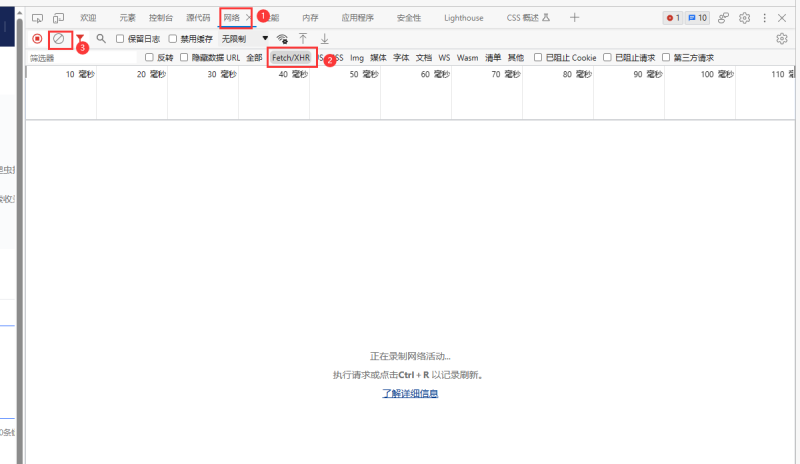Check the 第三方请求 checkbox
This screenshot has width=800, height=464.
coord(666,58)
